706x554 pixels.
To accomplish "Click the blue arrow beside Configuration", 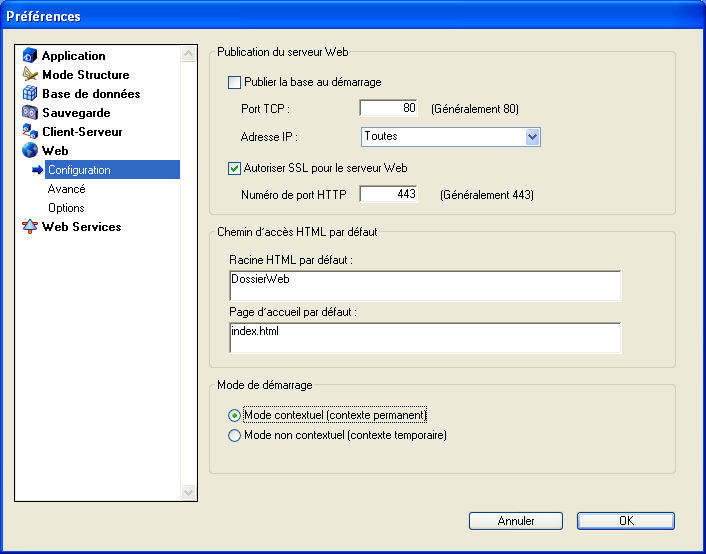I will pos(38,170).
